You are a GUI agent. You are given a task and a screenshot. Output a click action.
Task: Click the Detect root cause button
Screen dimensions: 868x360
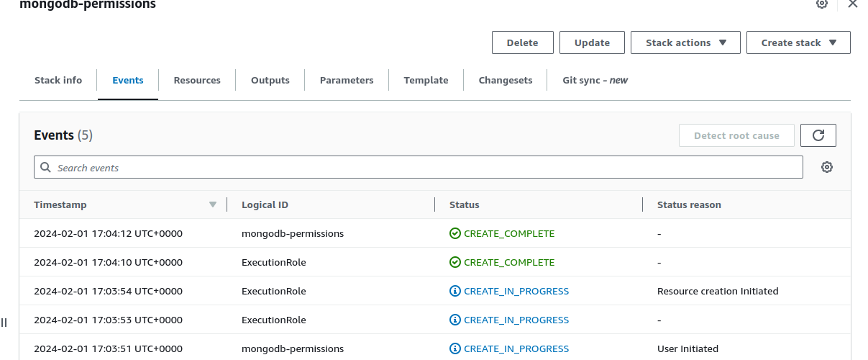(736, 135)
